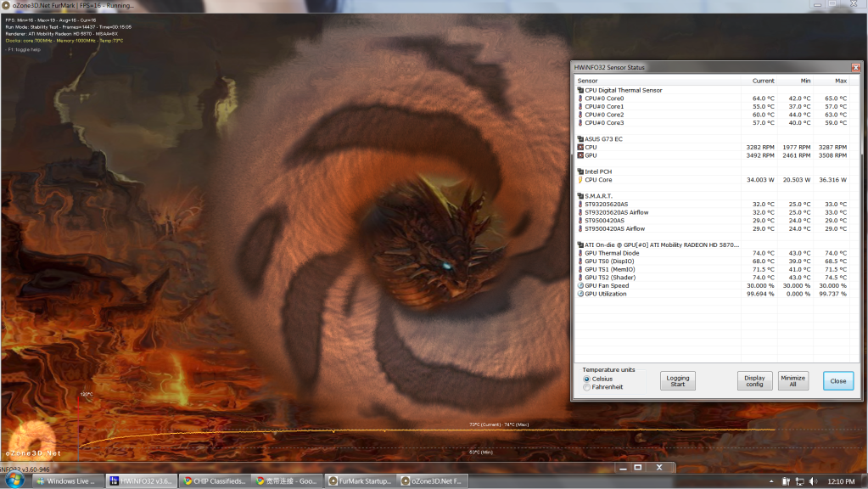Select the CPU Digital Thermal Sensor group icon

coord(580,90)
